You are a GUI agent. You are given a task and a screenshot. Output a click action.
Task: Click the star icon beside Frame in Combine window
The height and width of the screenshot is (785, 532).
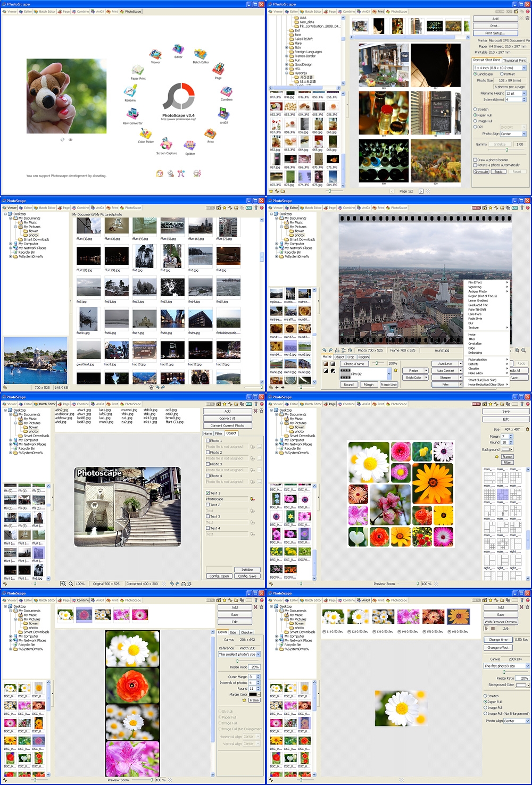pyautogui.click(x=244, y=700)
